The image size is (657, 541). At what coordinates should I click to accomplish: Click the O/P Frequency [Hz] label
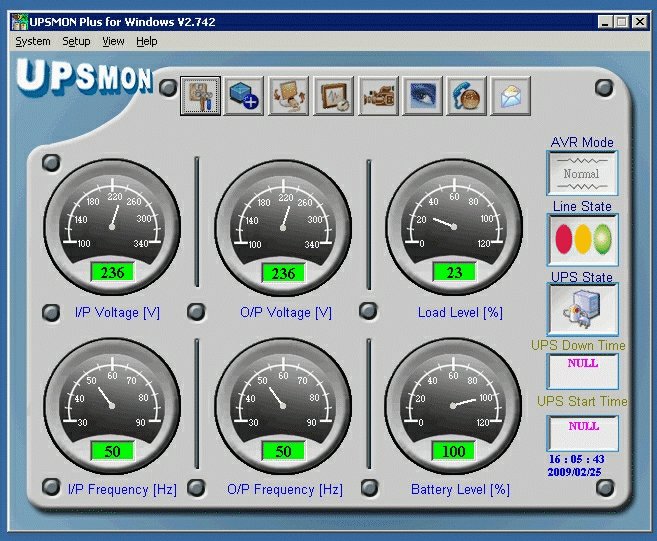pos(285,489)
